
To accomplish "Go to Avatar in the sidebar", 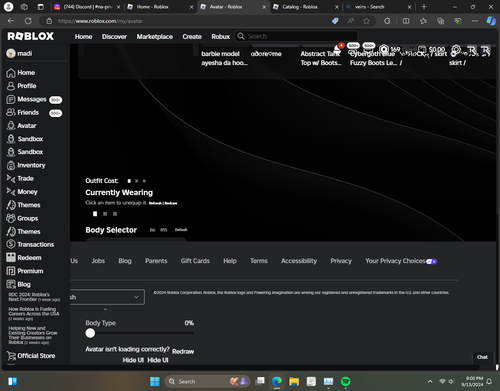I will click(21, 126).
